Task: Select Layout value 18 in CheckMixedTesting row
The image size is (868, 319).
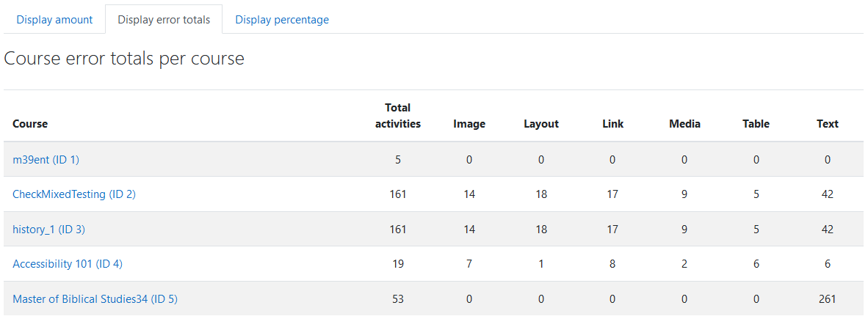Action: [541, 194]
